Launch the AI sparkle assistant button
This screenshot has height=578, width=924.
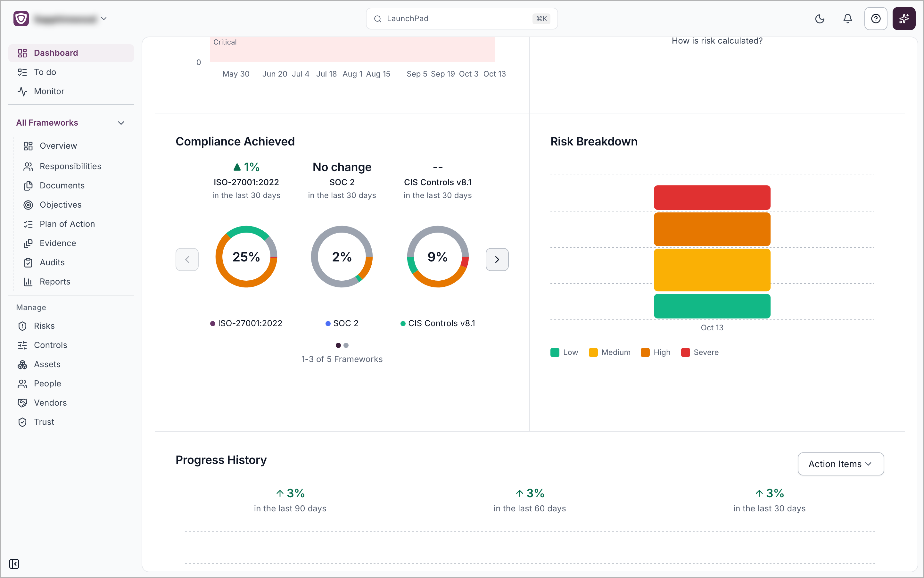click(x=904, y=19)
